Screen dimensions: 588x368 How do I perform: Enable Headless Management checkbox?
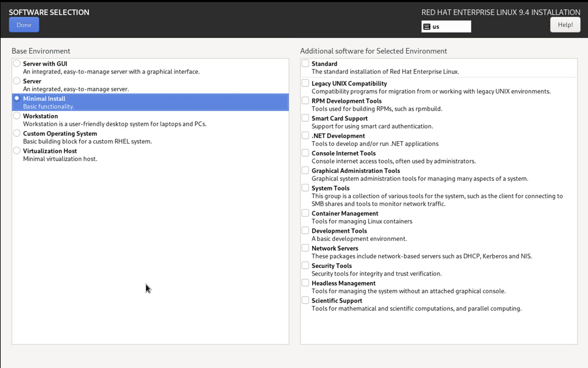[x=305, y=283]
